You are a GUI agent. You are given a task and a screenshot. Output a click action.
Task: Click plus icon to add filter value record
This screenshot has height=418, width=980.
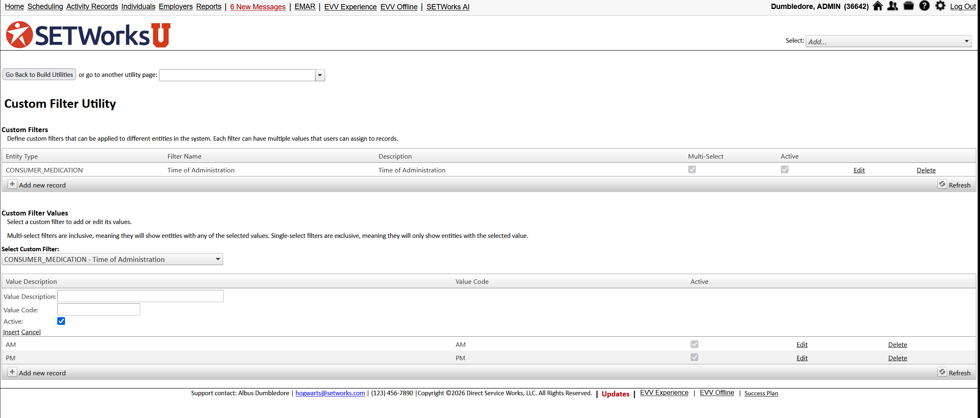coord(12,372)
